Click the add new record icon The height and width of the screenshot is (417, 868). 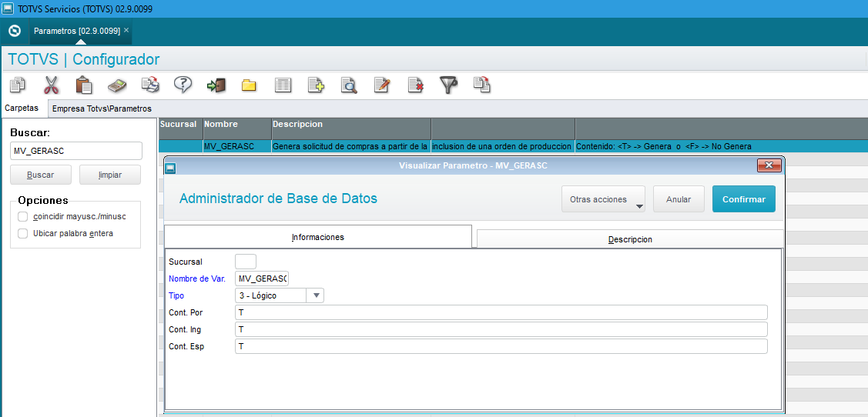(x=316, y=85)
